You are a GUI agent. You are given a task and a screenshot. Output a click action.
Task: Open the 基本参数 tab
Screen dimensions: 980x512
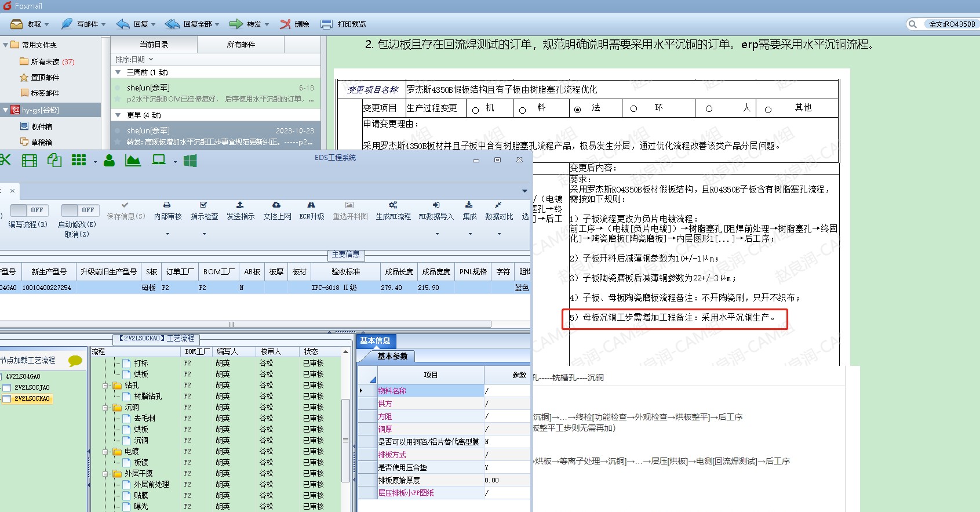(x=392, y=356)
